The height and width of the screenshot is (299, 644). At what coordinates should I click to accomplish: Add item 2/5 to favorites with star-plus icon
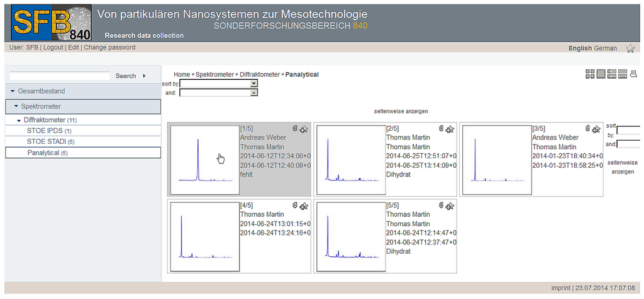point(450,129)
